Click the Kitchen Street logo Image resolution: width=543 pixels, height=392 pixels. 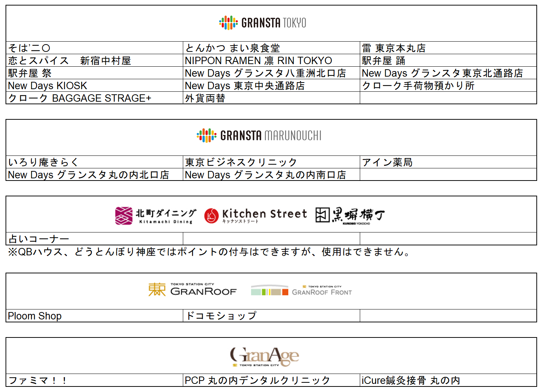255,216
